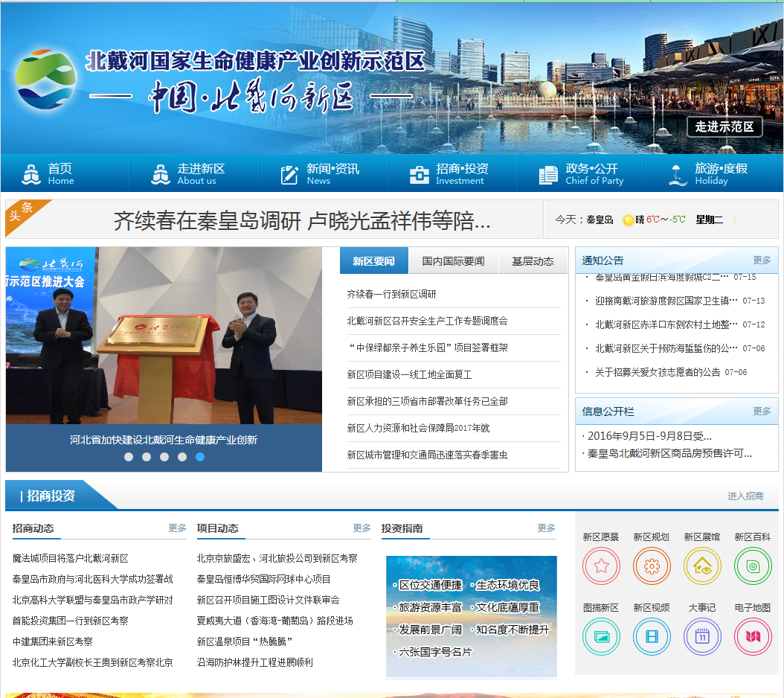Screen dimensions: 784x698
Task: Open the 招商•投资 Investment menu item
Action: (452, 173)
